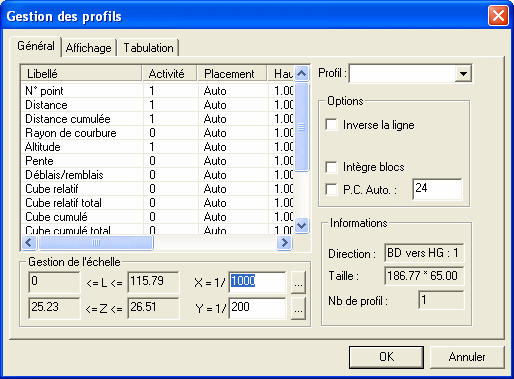
Task: Select the Cube relatif total row
Action: point(157,203)
